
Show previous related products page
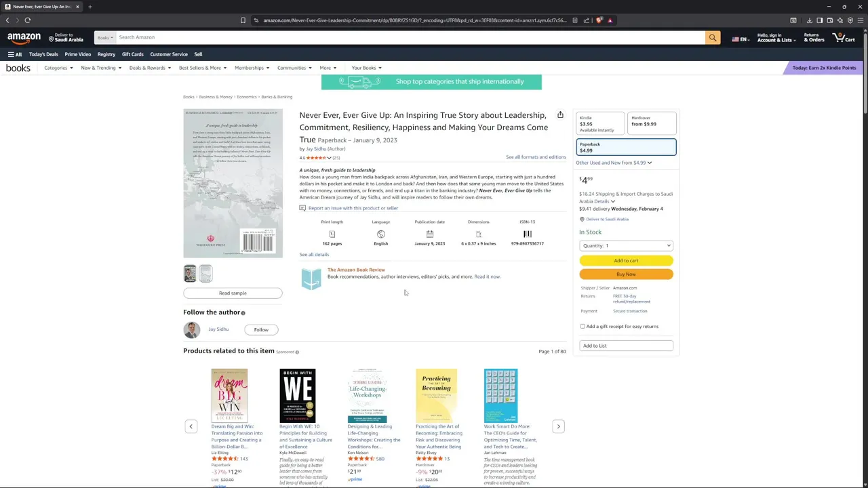pyautogui.click(x=191, y=426)
